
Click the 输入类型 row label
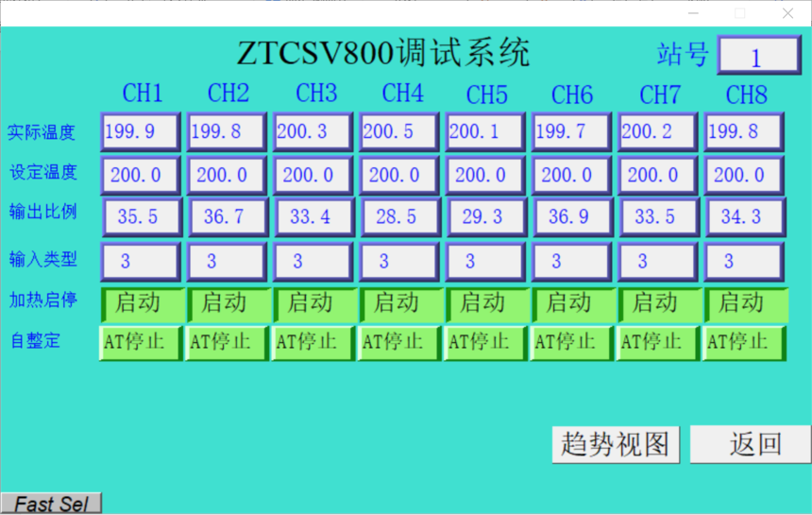tap(43, 259)
